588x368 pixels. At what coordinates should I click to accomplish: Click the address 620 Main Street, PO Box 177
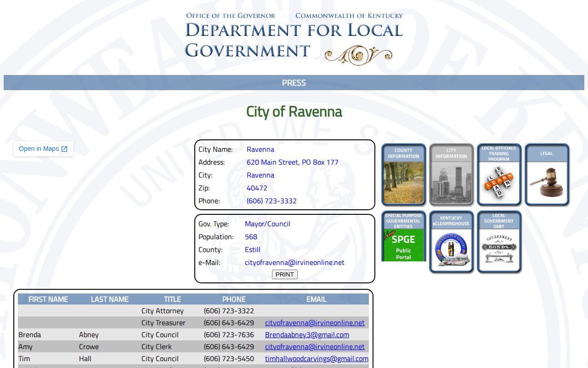(x=293, y=162)
